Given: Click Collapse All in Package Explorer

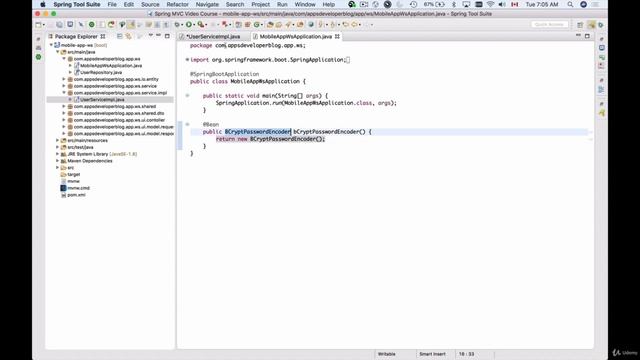Looking at the screenshot, I should (120, 36).
